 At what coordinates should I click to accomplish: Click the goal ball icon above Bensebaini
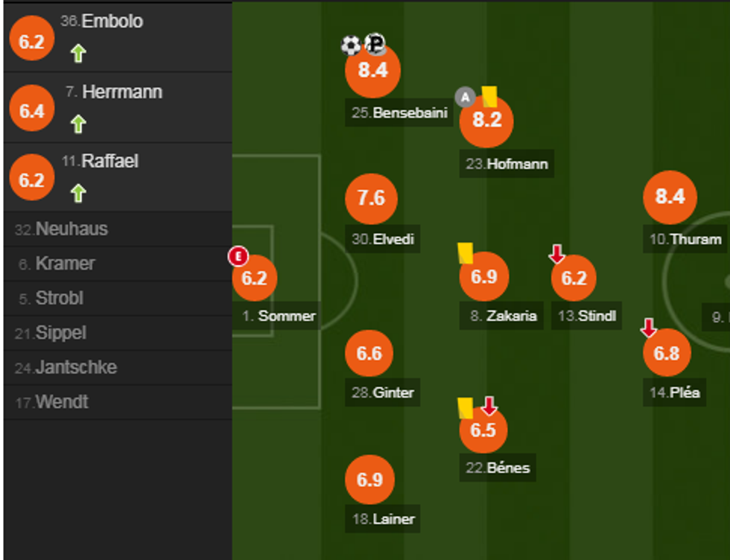pos(350,45)
